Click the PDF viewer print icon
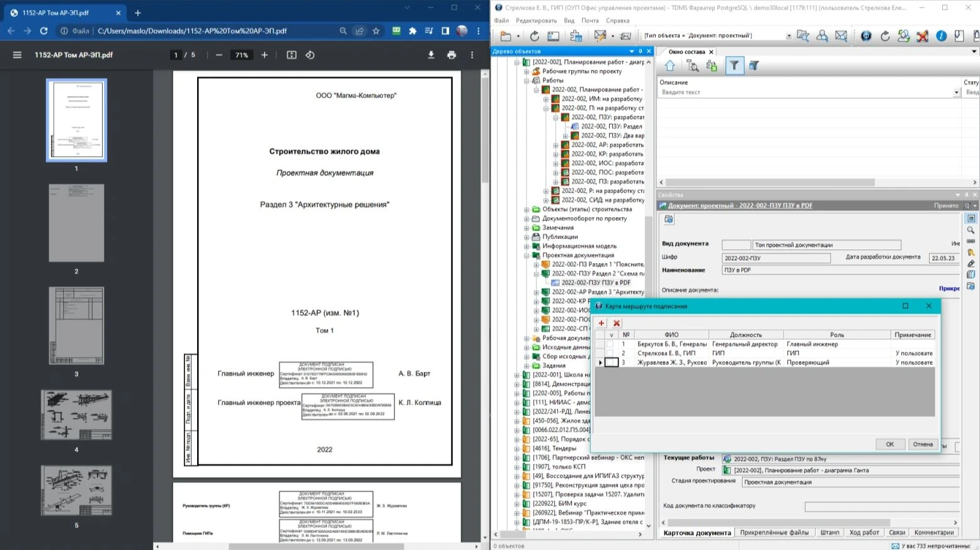 click(452, 55)
